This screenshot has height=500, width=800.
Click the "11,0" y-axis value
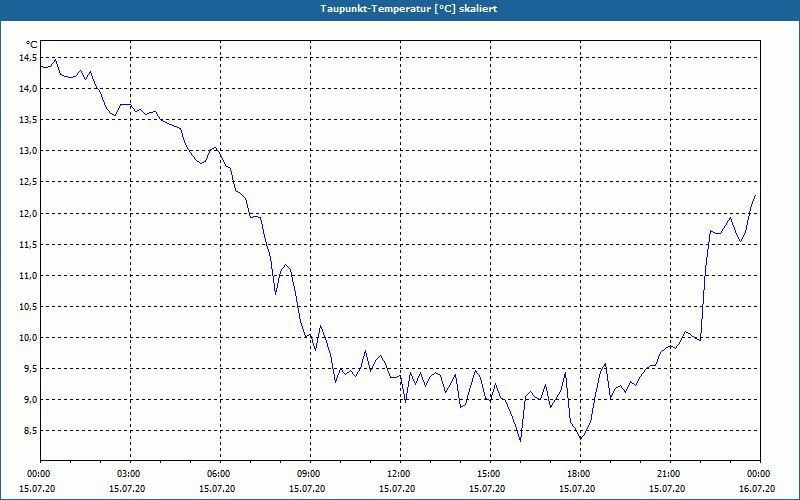(x=29, y=276)
